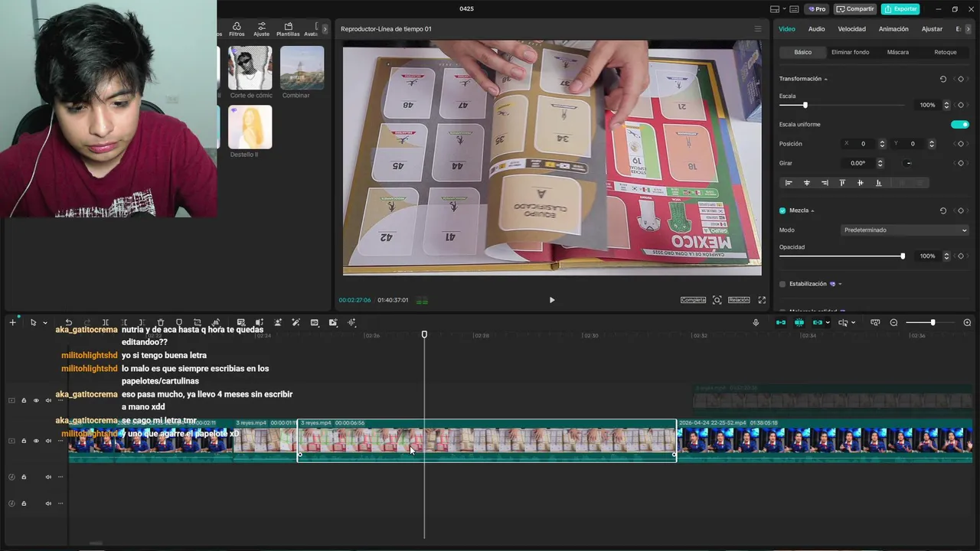Open the Modo Predeterminado dropdown
The width and height of the screenshot is (980, 551).
pos(904,230)
